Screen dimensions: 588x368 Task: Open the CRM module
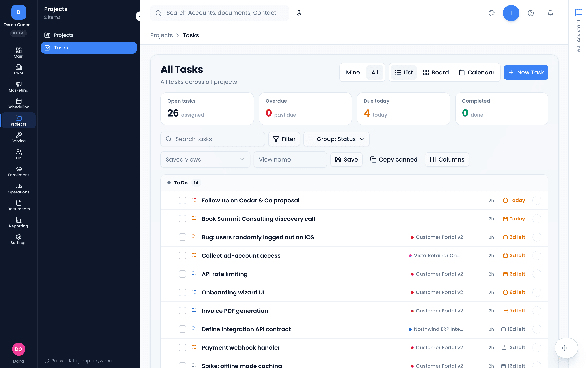pos(18,70)
